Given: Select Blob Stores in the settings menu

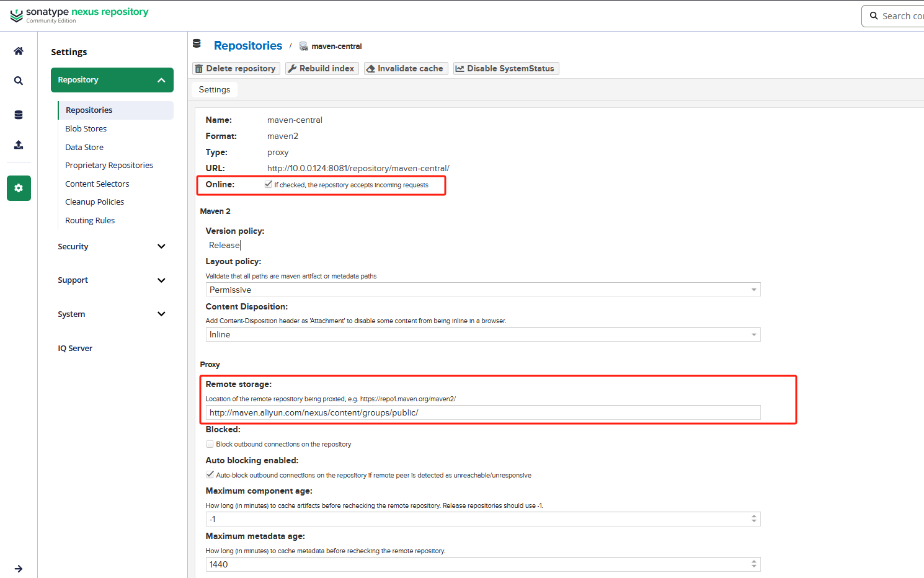Looking at the screenshot, I should click(x=86, y=129).
